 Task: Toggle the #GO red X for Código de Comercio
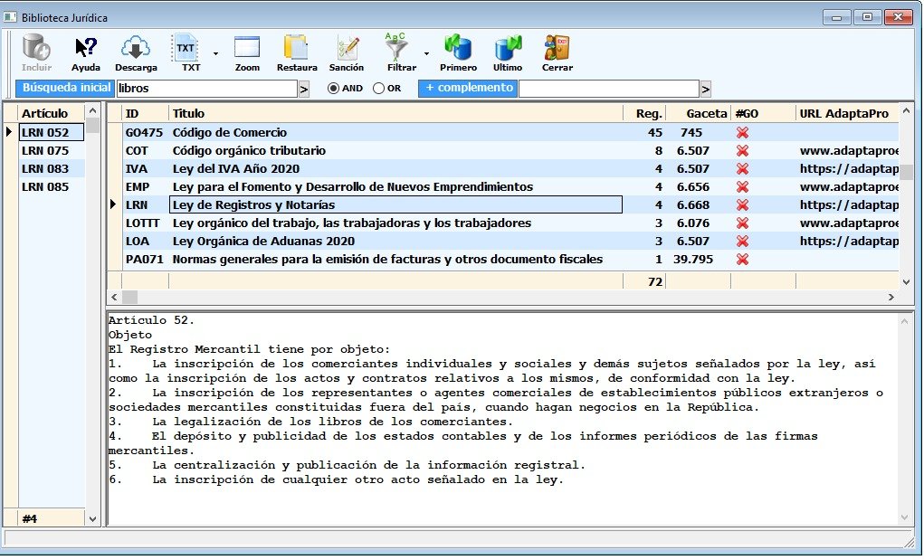[742, 133]
